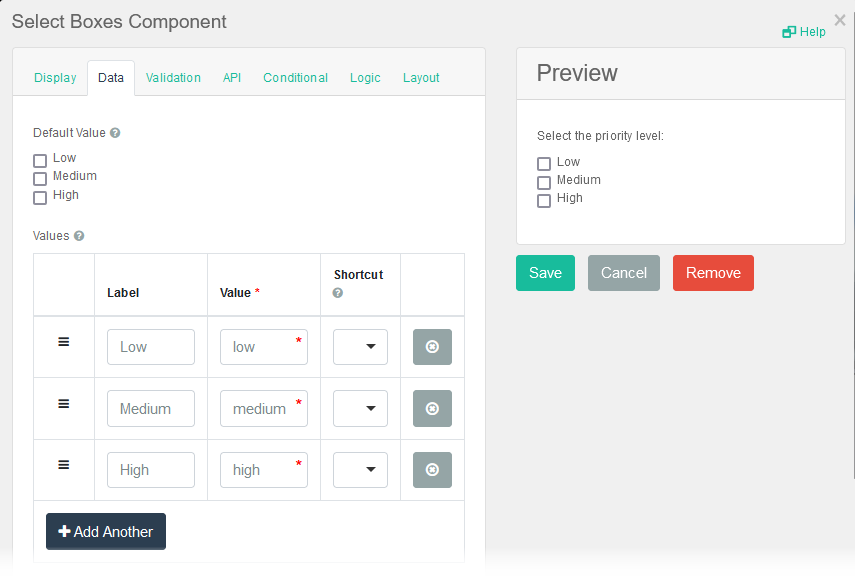
Task: Check the Medium default value checkbox
Action: point(40,179)
